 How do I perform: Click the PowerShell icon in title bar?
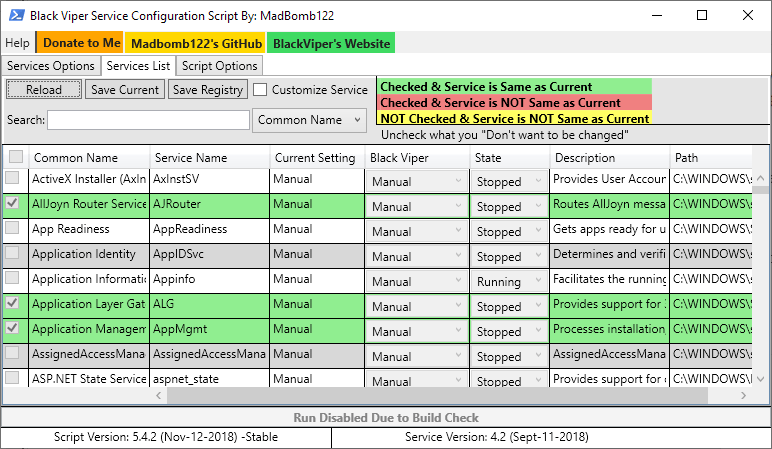pyautogui.click(x=14, y=15)
